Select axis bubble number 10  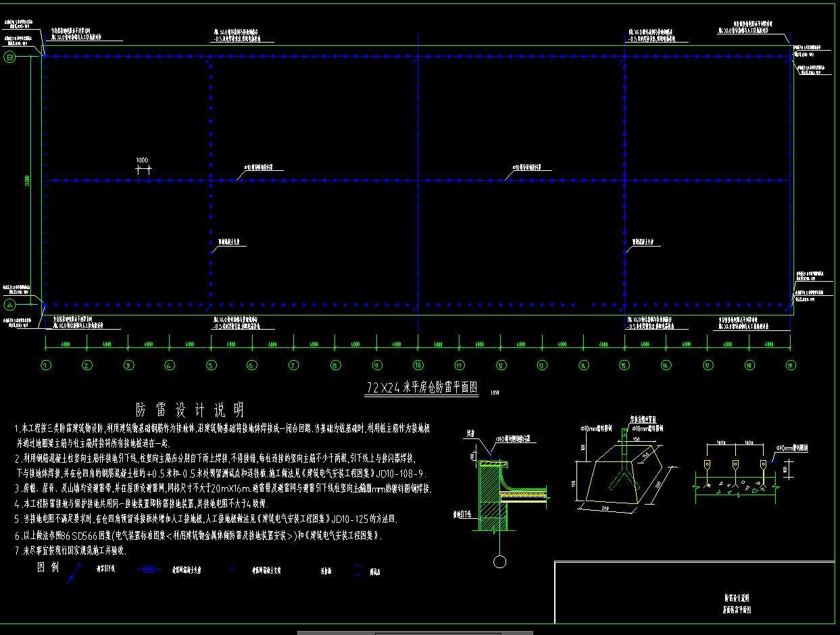pos(418,365)
